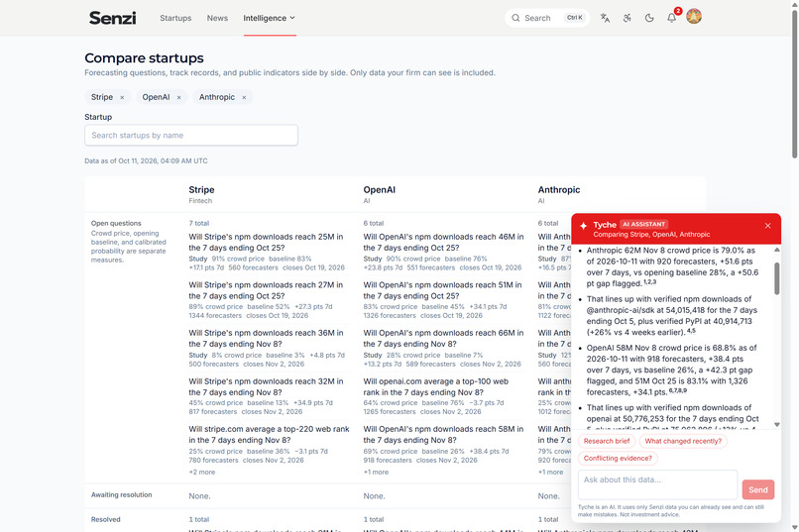The height and width of the screenshot is (532, 799).
Task: Open the language translate icon
Action: click(x=605, y=18)
